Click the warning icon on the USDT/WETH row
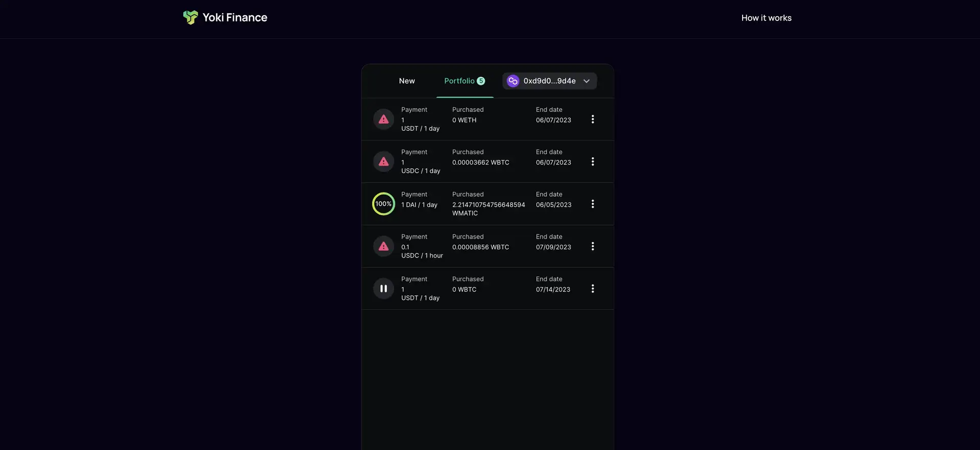Screen dimensions: 980x450 tap(383, 119)
